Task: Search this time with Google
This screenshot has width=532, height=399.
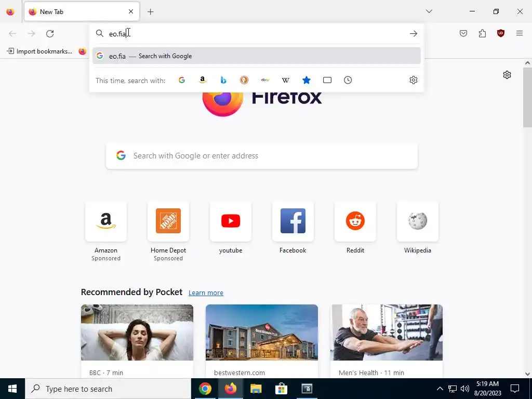Action: pyautogui.click(x=182, y=80)
